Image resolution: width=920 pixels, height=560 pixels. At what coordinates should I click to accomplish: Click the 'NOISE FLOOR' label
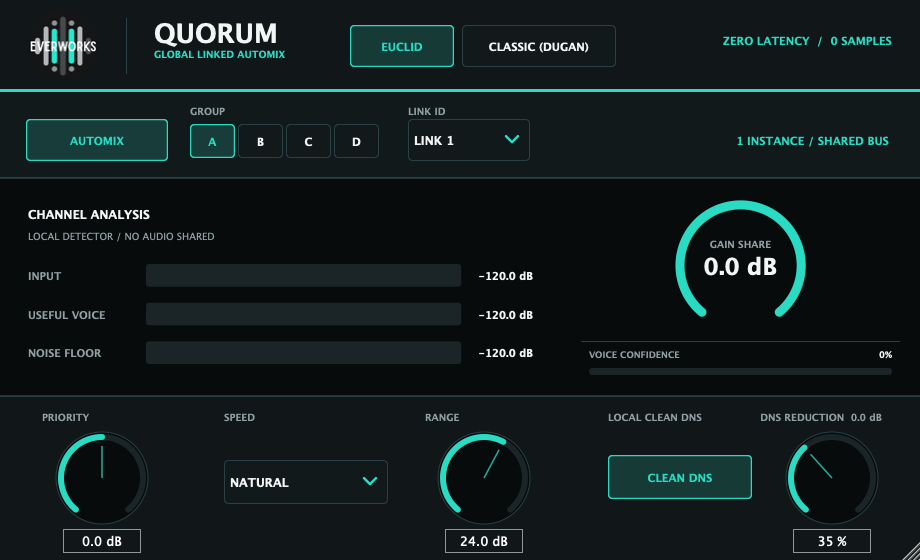click(65, 353)
